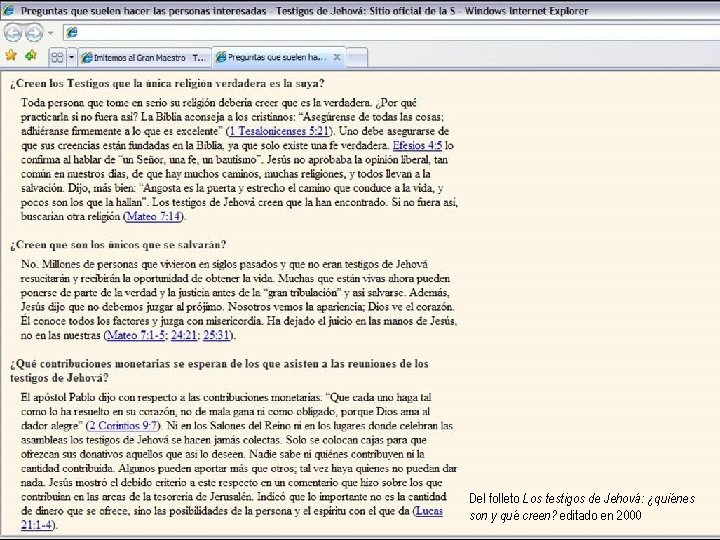Image resolution: width=720 pixels, height=540 pixels.
Task: Open the 'Efesios 4:5' scripture link
Action: [417, 146]
